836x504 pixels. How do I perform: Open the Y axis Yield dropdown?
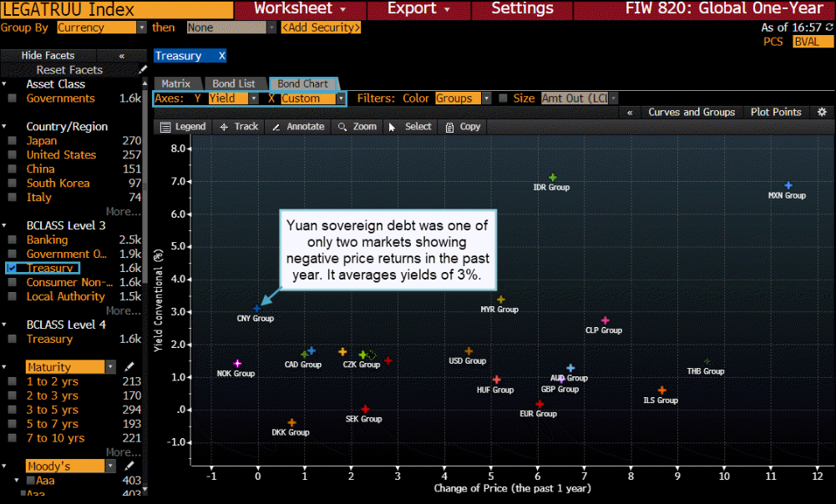click(253, 98)
